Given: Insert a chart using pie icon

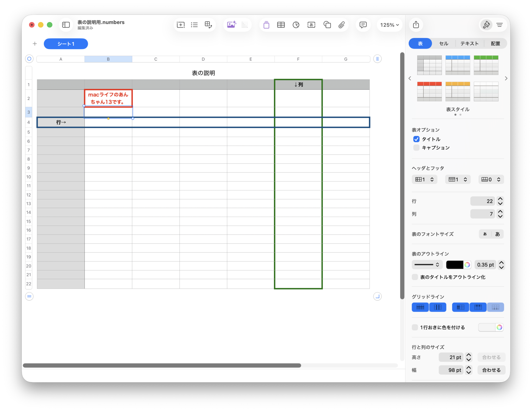Looking at the screenshot, I should coord(296,25).
